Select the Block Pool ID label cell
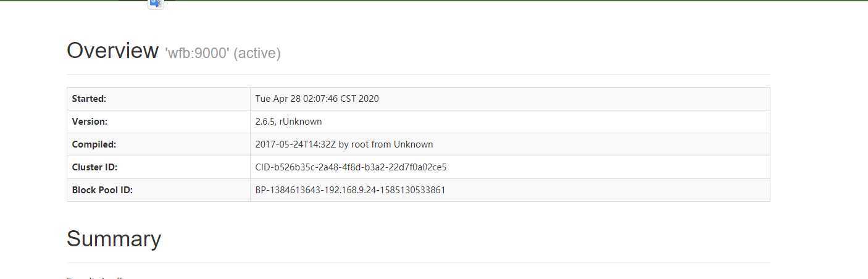The width and height of the screenshot is (868, 279). click(x=159, y=190)
